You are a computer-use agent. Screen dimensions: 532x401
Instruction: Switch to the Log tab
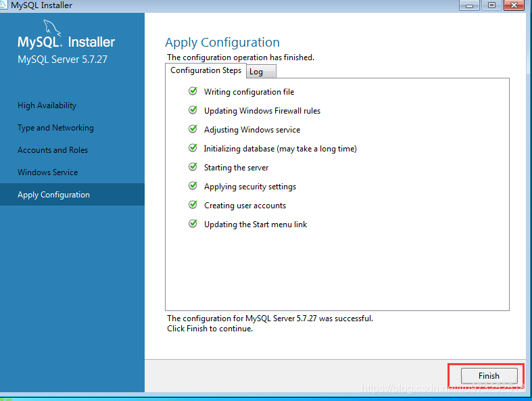pos(261,72)
